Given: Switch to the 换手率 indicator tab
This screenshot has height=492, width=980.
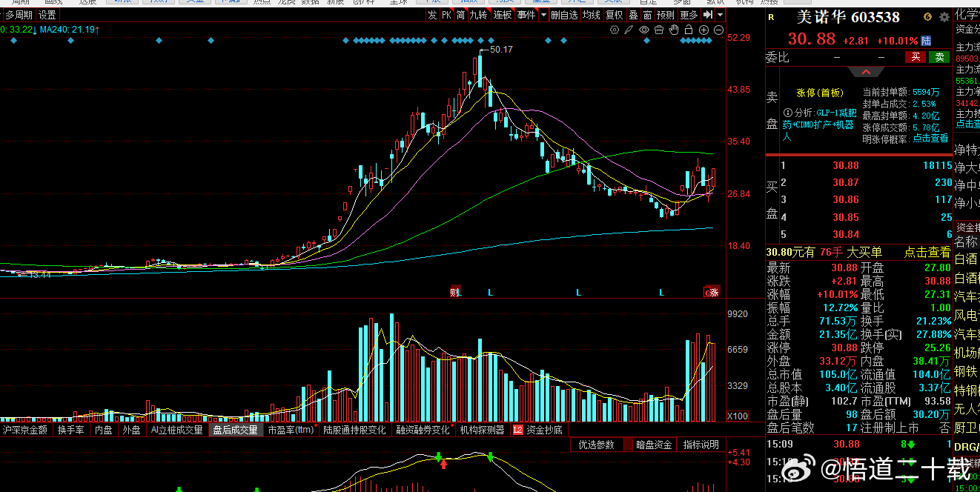Looking at the screenshot, I should [71, 430].
